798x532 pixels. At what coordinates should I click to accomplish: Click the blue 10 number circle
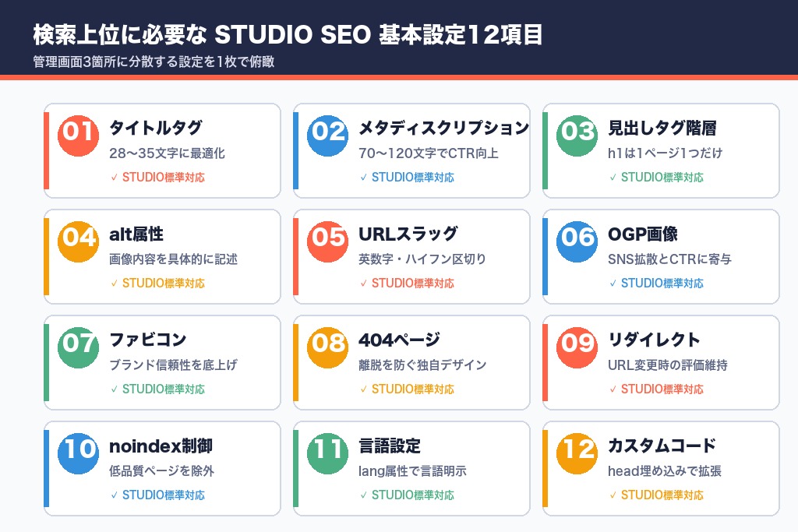pos(79,453)
